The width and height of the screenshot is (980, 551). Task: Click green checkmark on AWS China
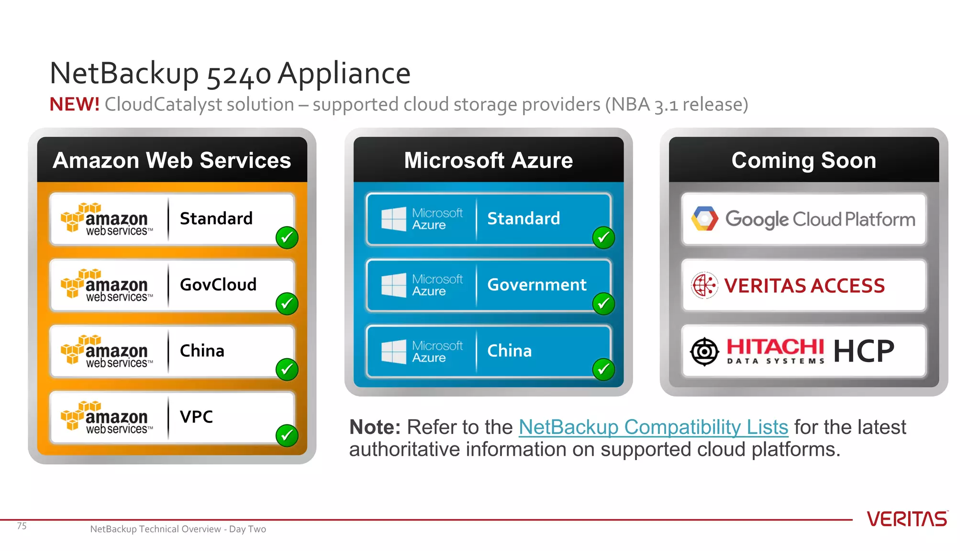tap(287, 369)
